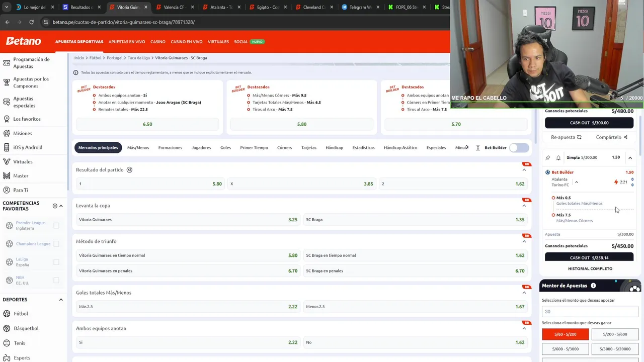644x362 pixels.
Task: Collapse the Deportes section
Action: [x=61, y=300]
